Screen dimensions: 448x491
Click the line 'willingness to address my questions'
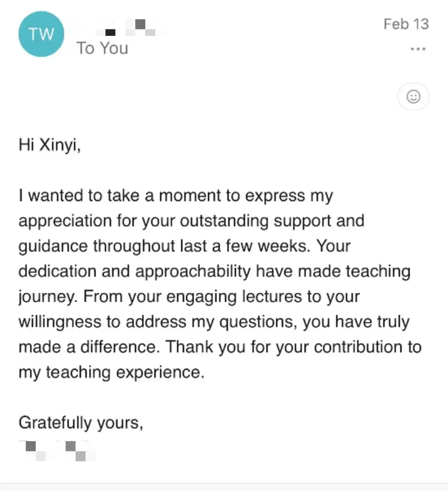coord(214,322)
